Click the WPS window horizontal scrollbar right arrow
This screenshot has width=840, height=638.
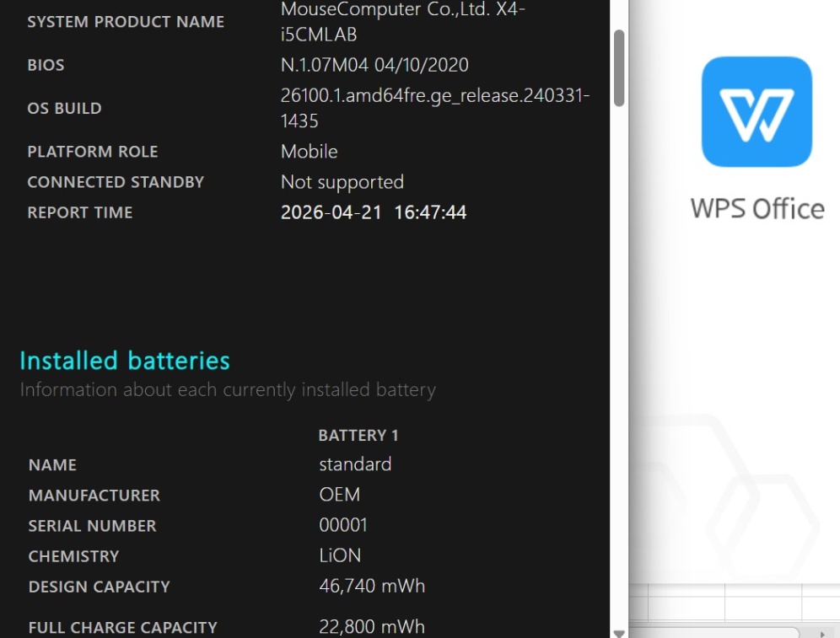point(823,634)
